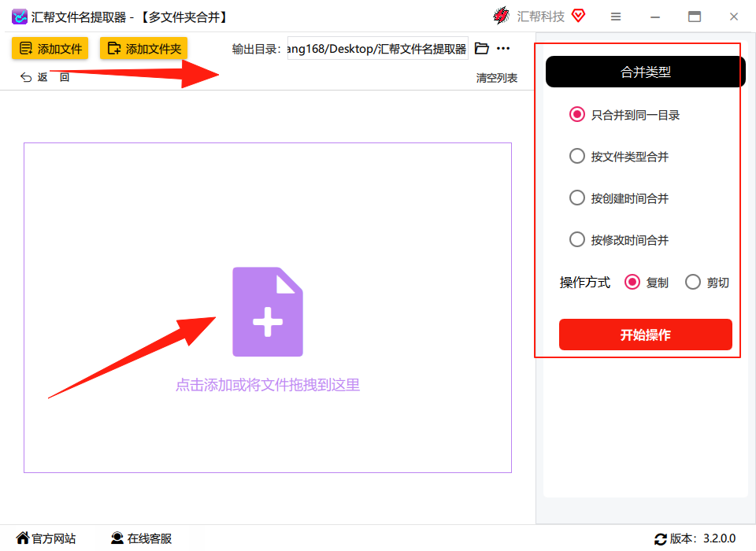Image resolution: width=756 pixels, height=551 pixels.
Task: Click the red diamond VIP icon
Action: pos(579,16)
